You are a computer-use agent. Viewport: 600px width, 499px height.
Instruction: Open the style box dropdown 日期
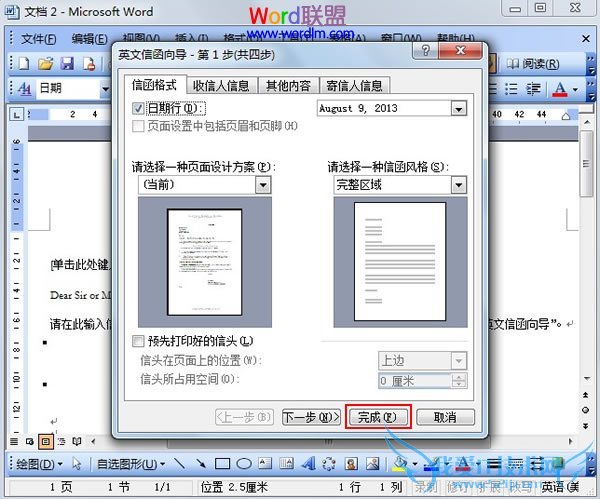pyautogui.click(x=105, y=89)
